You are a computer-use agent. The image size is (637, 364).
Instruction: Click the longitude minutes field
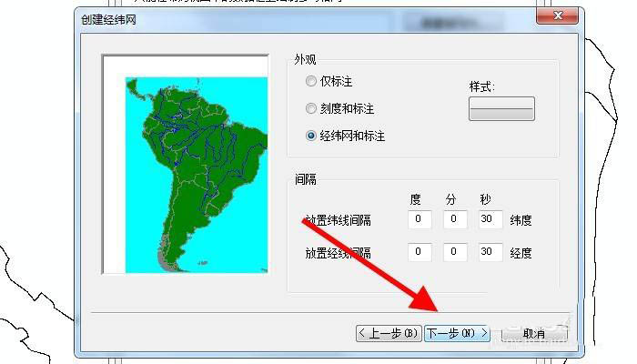[x=455, y=252]
